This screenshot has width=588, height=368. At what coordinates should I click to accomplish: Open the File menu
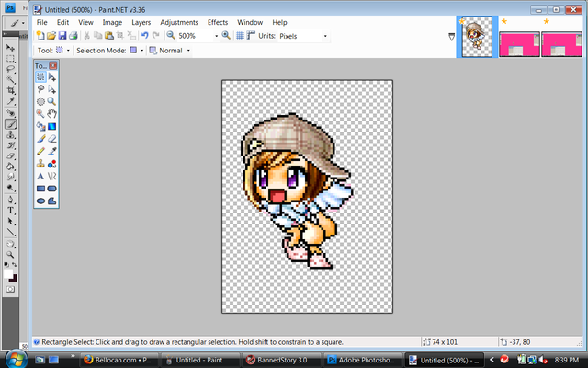[x=41, y=22]
